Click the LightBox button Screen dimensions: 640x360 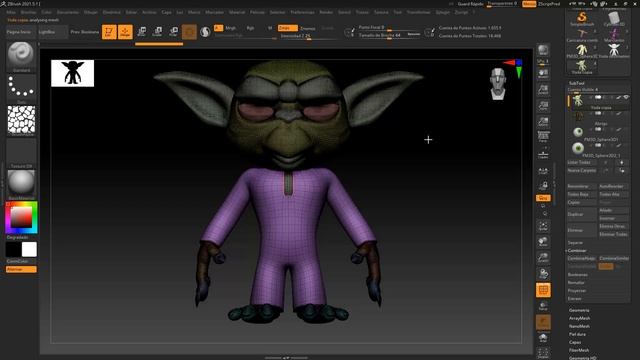pyautogui.click(x=52, y=31)
